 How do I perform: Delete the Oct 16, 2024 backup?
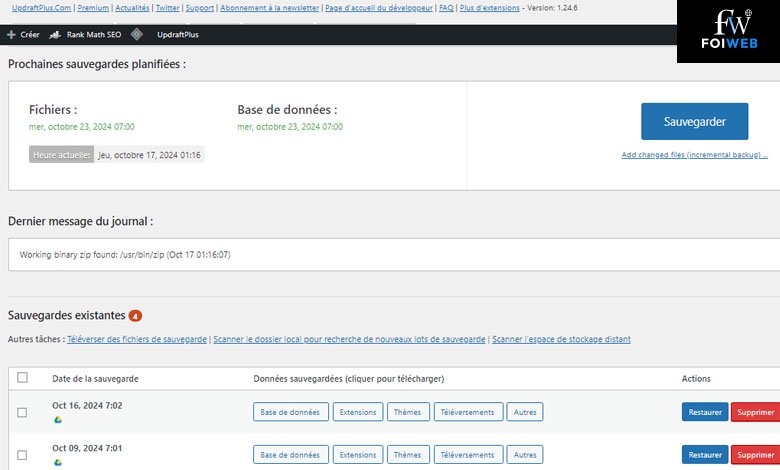(x=756, y=412)
